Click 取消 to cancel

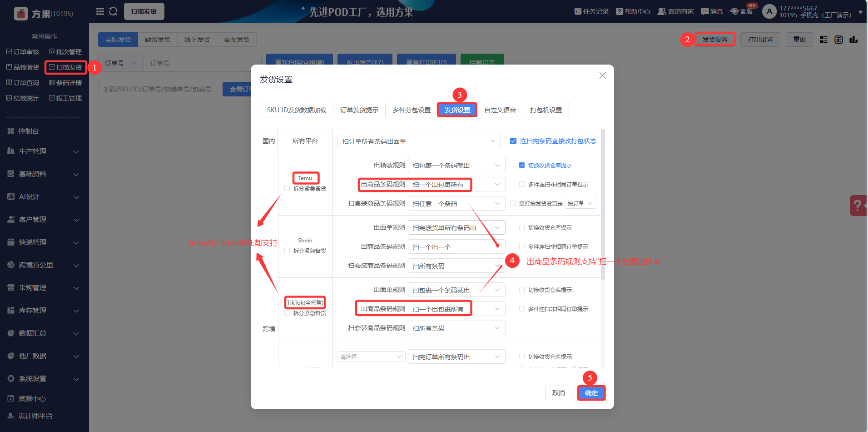coord(559,393)
